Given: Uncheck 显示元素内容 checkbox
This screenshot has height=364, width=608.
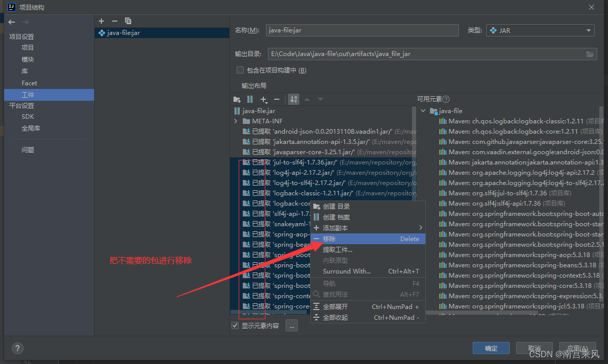Looking at the screenshot, I should coord(235,325).
